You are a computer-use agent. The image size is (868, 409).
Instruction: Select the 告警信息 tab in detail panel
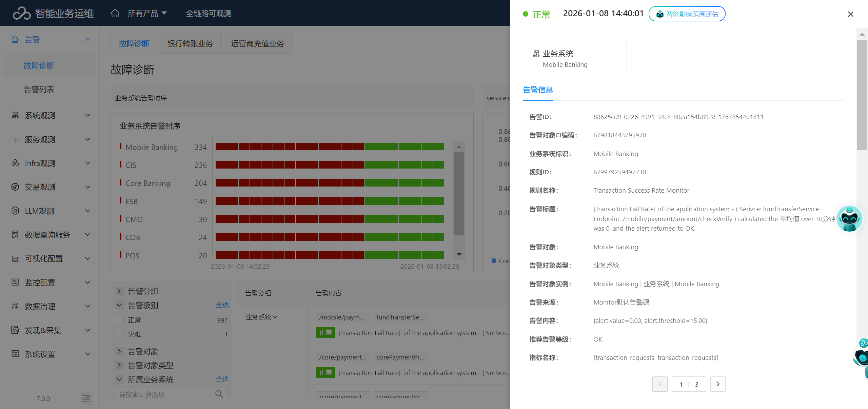[x=538, y=90]
